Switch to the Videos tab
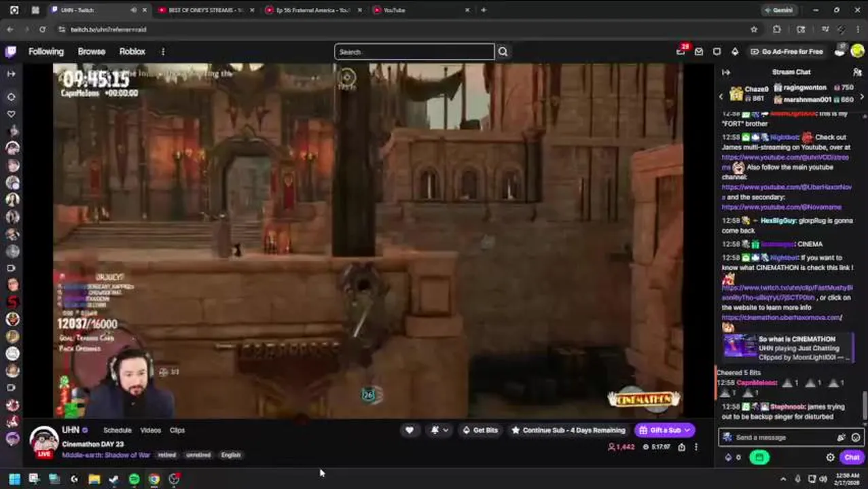868x489 pixels. point(150,430)
